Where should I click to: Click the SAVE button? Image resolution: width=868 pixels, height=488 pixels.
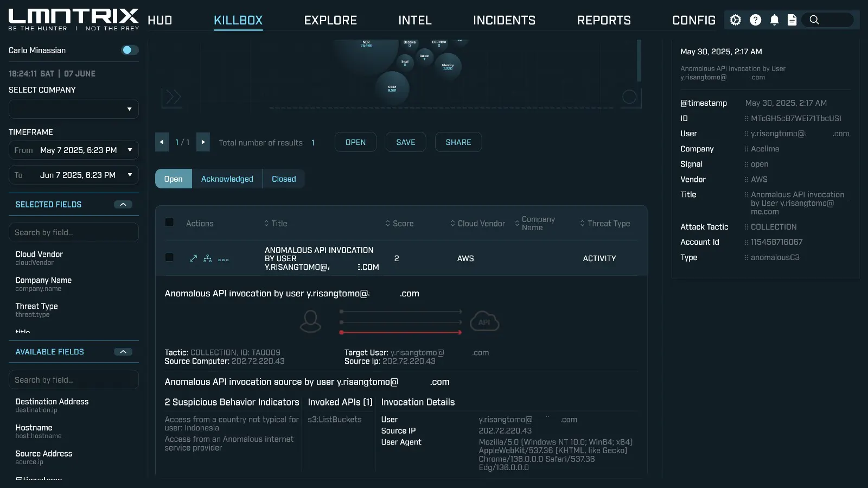pyautogui.click(x=406, y=142)
